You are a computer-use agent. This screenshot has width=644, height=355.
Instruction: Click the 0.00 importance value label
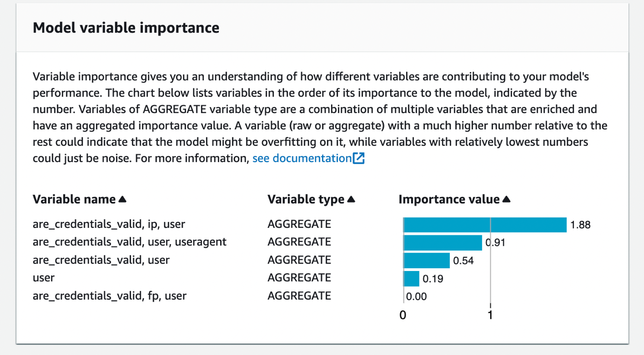pos(416,296)
